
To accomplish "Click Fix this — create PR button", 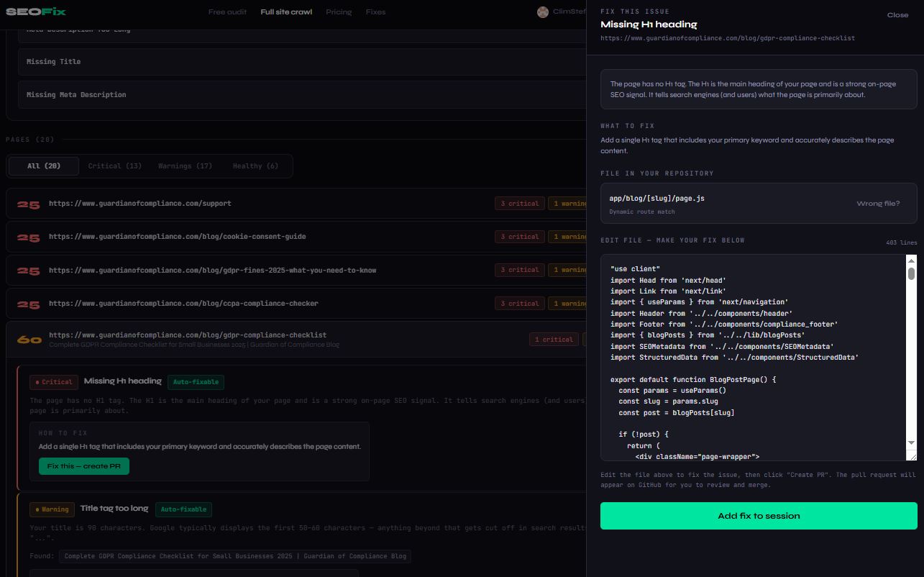I will (84, 466).
